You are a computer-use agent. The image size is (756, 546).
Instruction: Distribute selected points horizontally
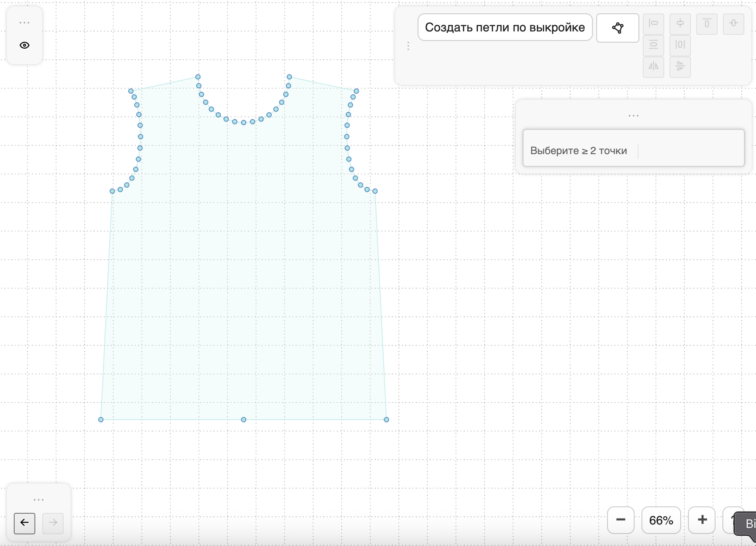pos(680,45)
